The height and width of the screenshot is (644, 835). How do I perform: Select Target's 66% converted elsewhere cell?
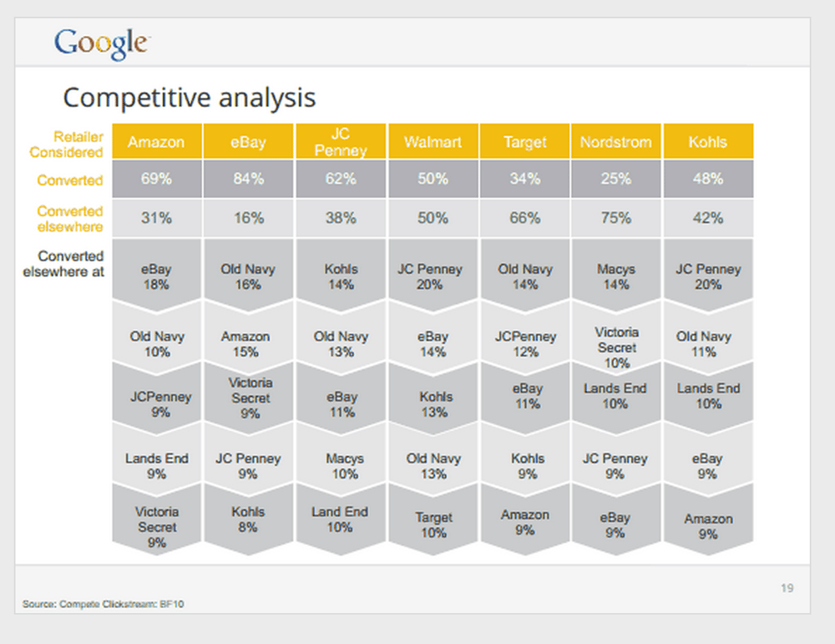524,218
